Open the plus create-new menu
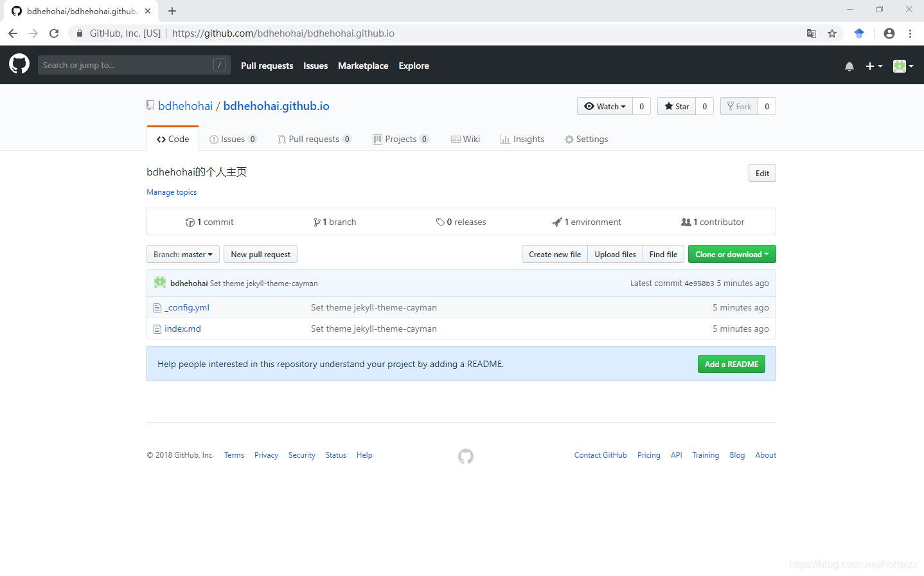Screen dimensions: 924x576 874,66
